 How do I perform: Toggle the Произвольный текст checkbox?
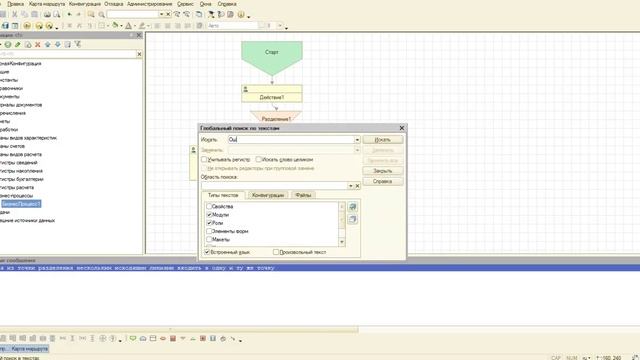click(x=276, y=252)
